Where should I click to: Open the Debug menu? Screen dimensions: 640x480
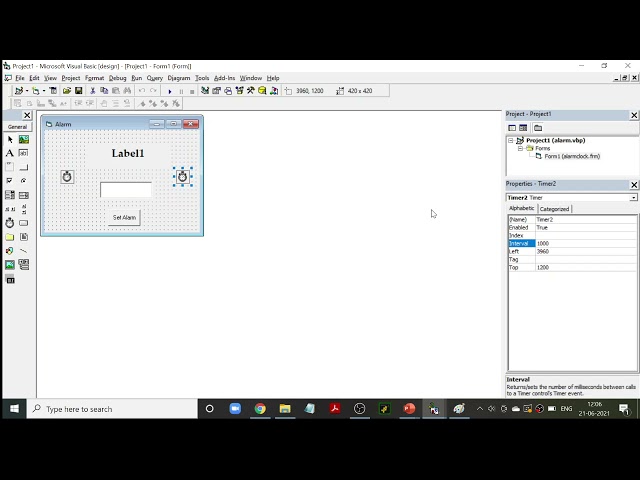point(118,78)
